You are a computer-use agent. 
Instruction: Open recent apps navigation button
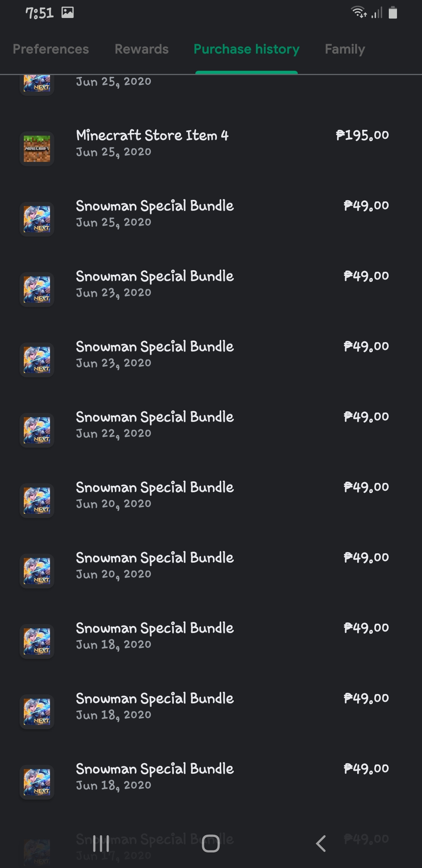pos(101,843)
